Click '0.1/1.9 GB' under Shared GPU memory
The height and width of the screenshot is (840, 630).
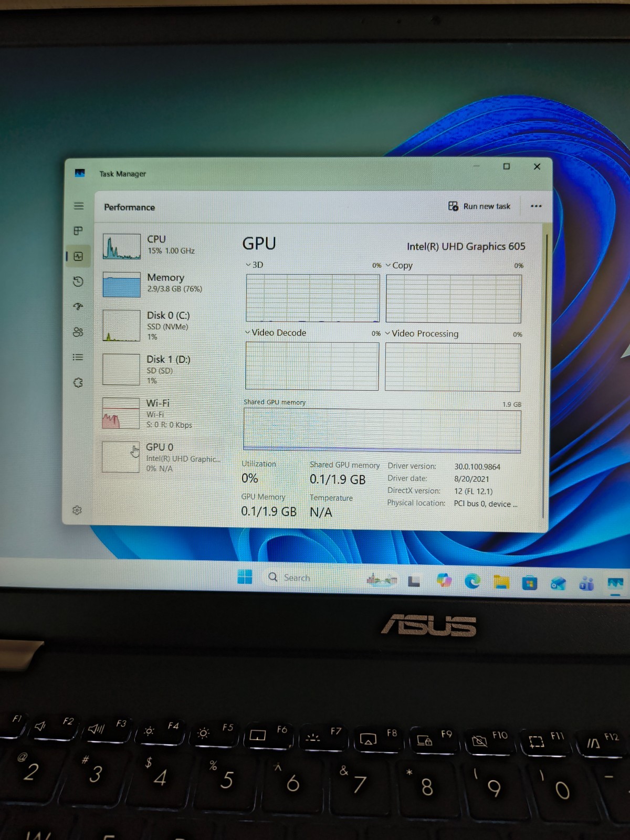pos(338,479)
